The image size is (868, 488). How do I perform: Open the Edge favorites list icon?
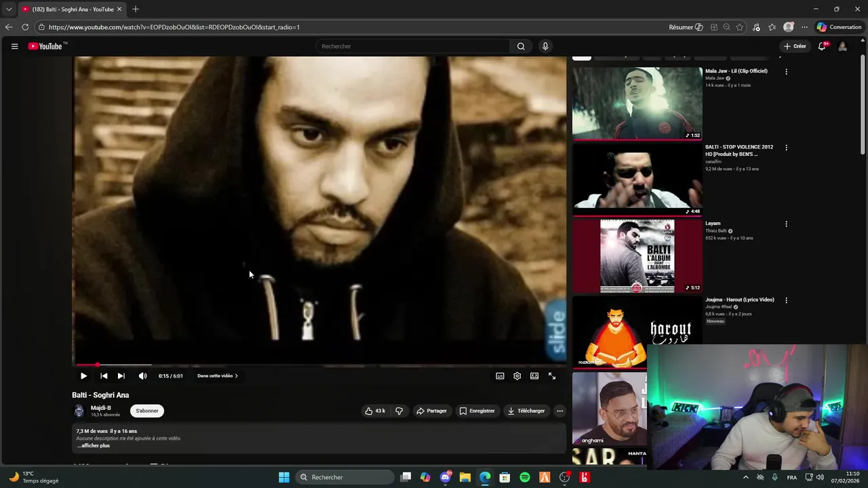click(x=772, y=27)
